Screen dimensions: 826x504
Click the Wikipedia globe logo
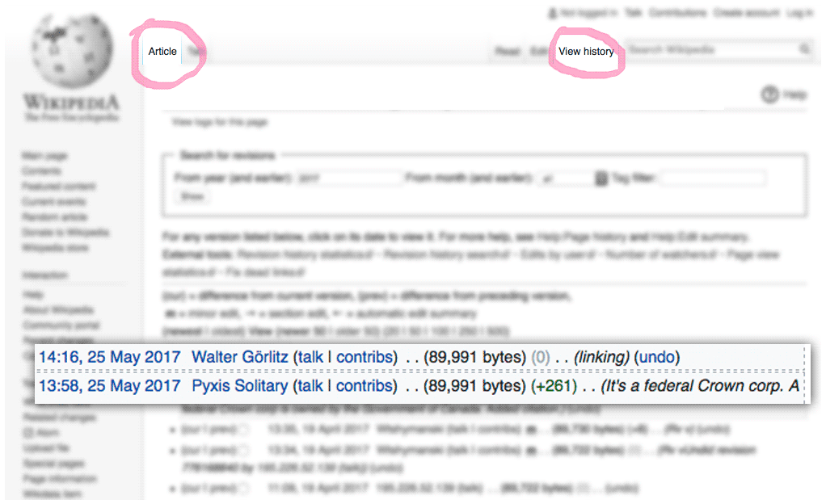click(x=71, y=50)
